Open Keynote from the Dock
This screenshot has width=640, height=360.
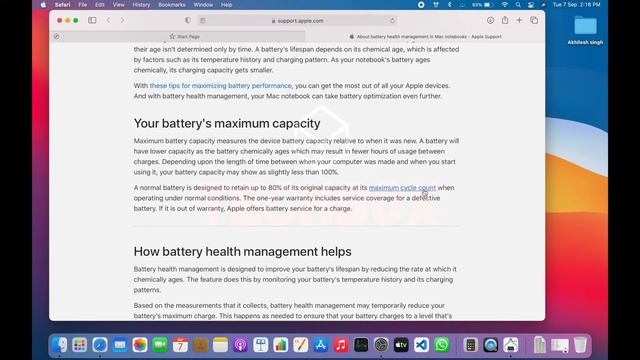click(260, 345)
